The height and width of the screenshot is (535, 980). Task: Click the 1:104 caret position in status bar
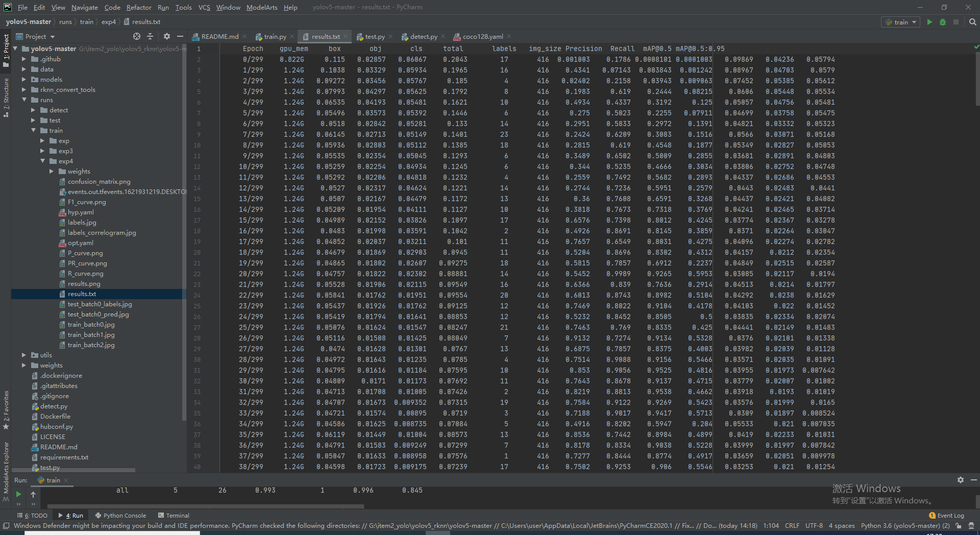[771, 526]
